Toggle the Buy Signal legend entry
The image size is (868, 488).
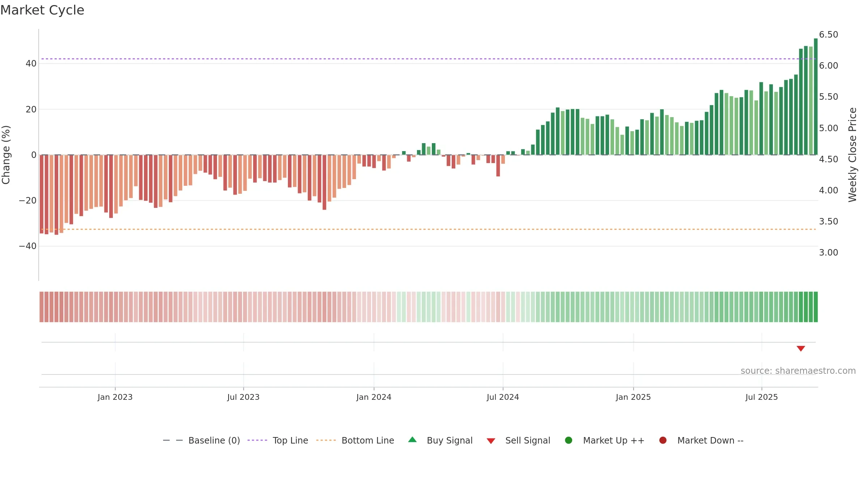pyautogui.click(x=440, y=440)
